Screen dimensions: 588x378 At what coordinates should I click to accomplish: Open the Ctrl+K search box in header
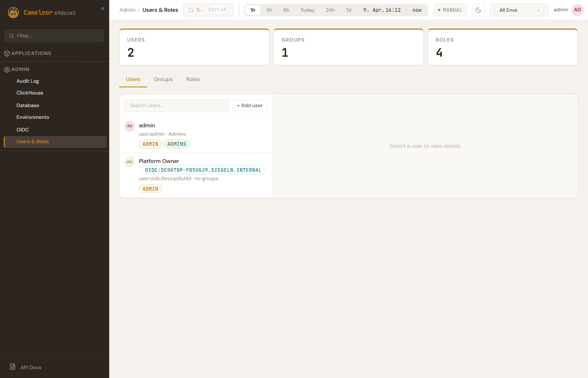click(208, 10)
